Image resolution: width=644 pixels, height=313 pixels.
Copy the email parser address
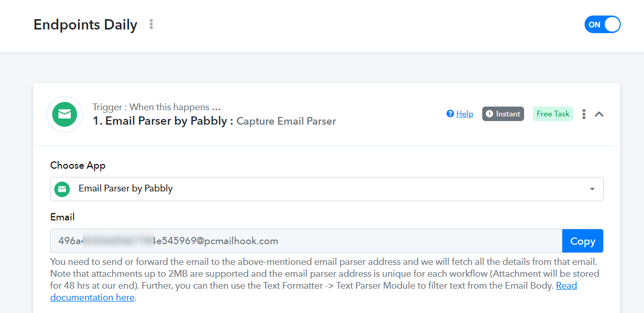(x=582, y=241)
